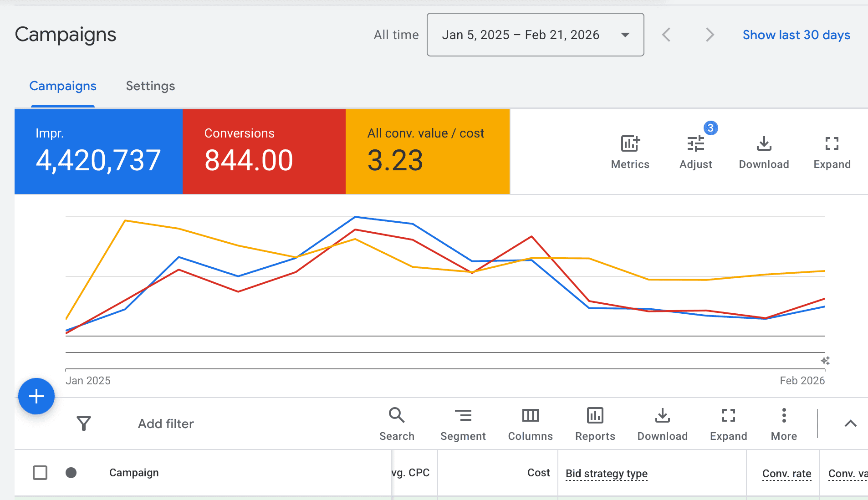Click the grey campaign status dot header

pyautogui.click(x=71, y=473)
